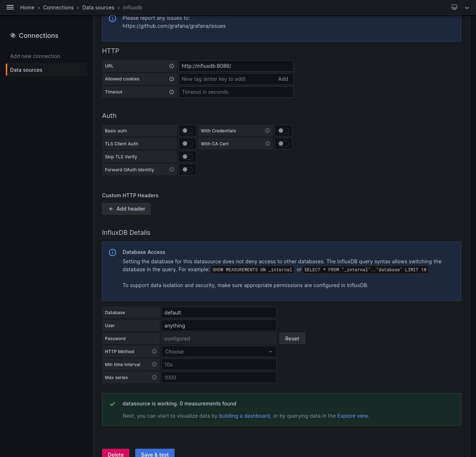Viewport: 476px width, 457px height.
Task: Click the Timeout info icon
Action: pos(172,92)
